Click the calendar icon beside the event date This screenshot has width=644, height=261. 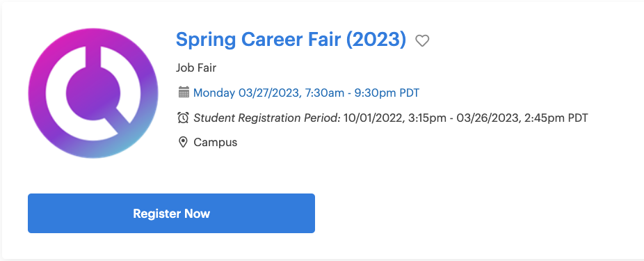click(184, 92)
